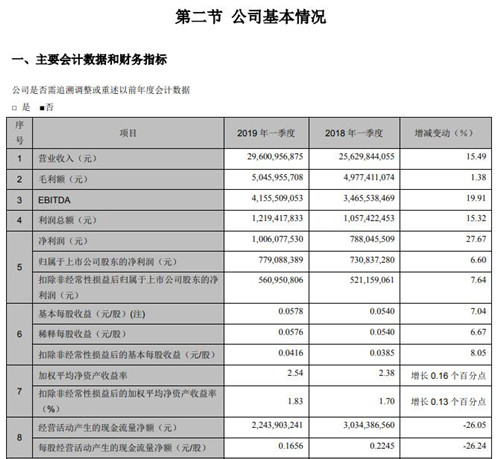Click value 3,465,538,469
The width and height of the screenshot is (500, 459).
(369, 198)
